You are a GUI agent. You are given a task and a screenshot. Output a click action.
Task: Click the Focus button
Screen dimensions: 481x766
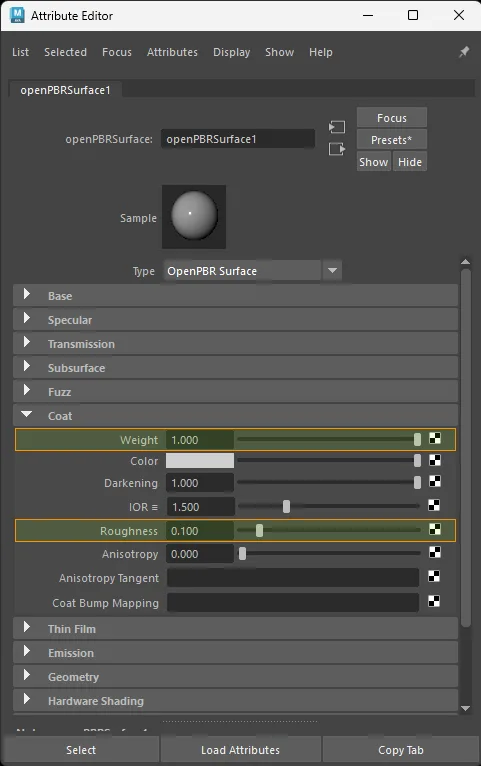[x=392, y=118]
